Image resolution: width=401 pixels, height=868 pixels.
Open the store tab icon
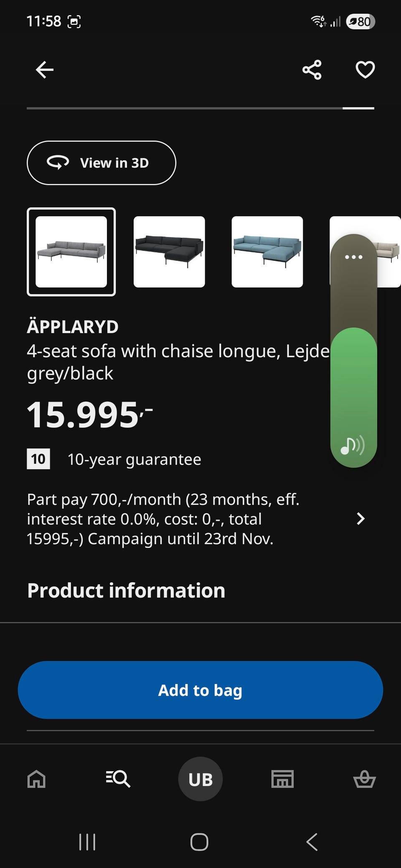[x=282, y=779]
